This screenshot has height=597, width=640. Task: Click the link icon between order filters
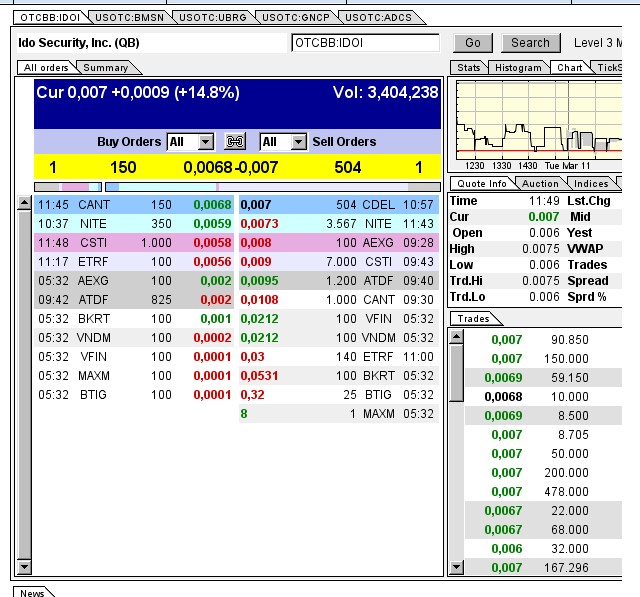(x=235, y=142)
